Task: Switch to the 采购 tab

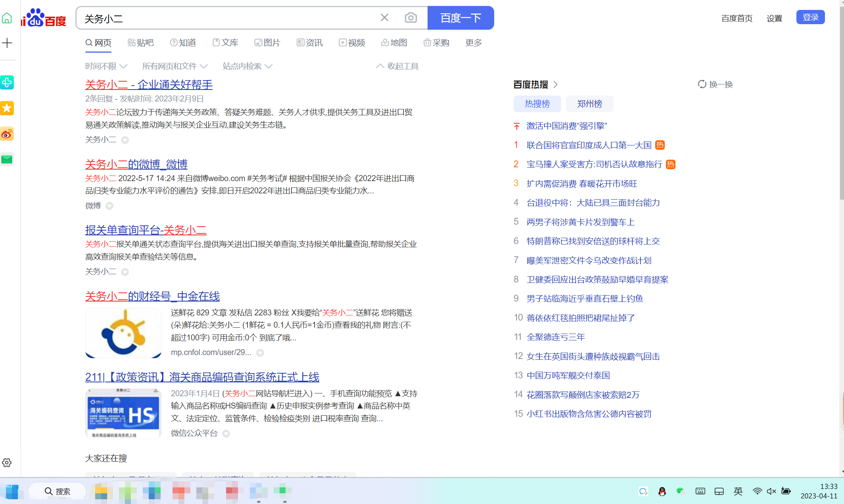Action: [x=436, y=43]
